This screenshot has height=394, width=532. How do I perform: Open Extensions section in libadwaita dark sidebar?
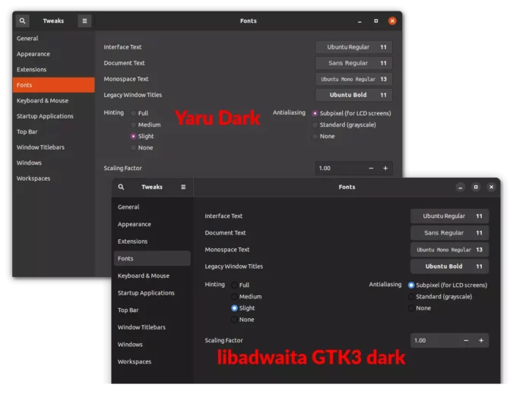(x=152, y=241)
